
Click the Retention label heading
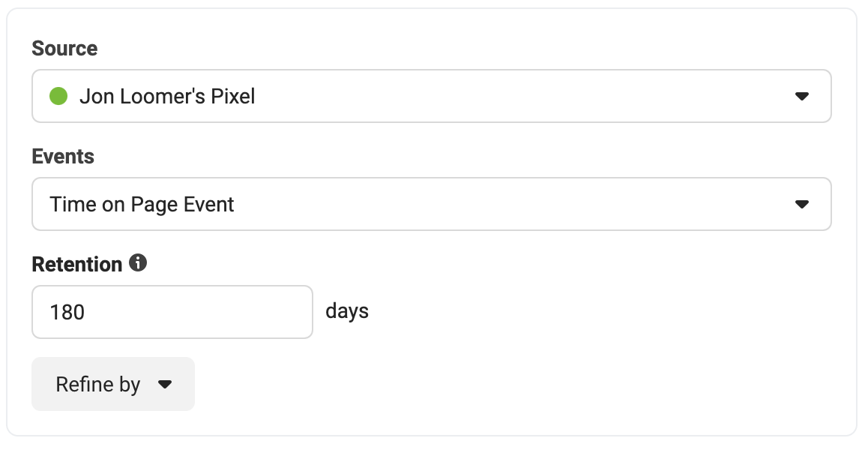pos(77,264)
